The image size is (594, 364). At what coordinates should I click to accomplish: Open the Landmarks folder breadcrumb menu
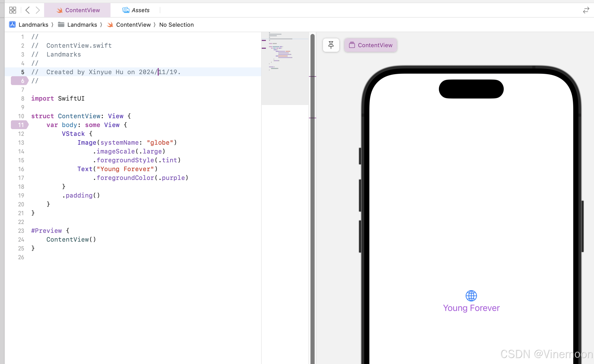pos(82,25)
